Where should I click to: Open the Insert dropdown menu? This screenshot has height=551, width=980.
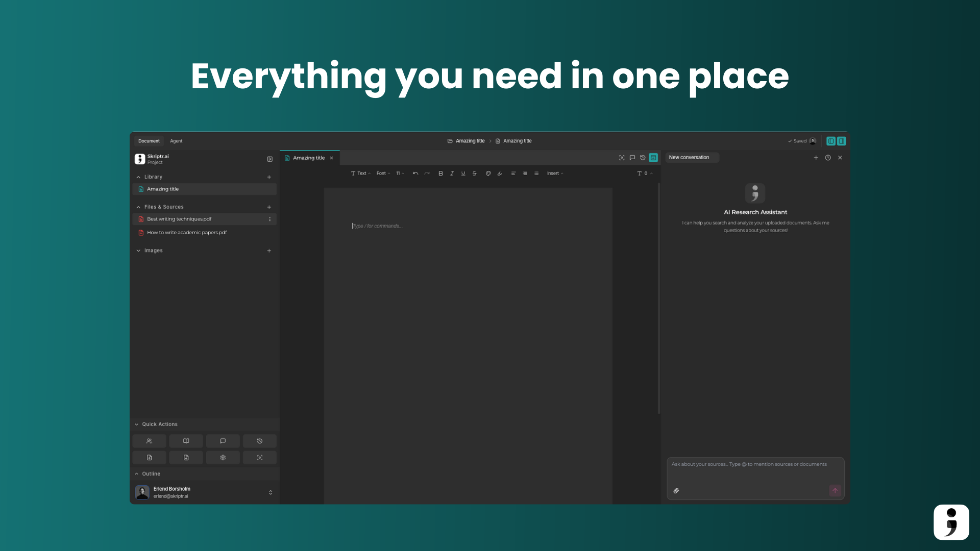click(555, 173)
